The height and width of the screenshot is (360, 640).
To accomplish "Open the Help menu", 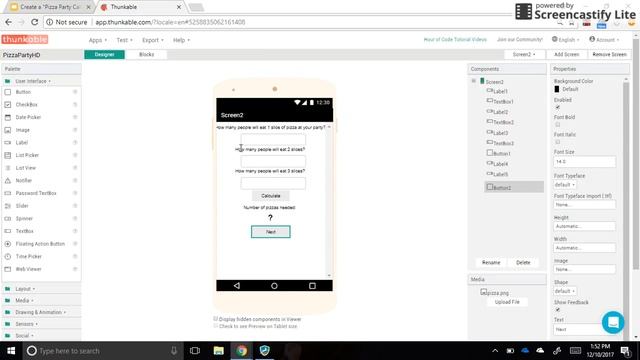I will coord(181,40).
